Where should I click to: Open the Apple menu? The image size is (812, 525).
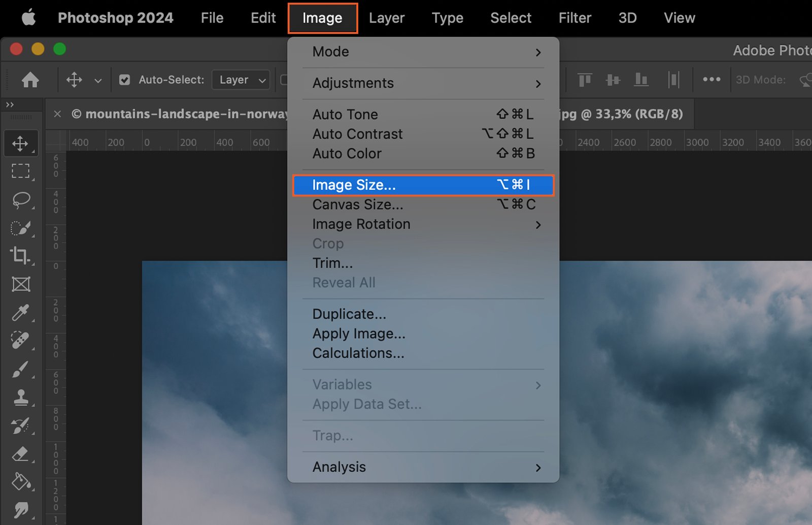click(28, 18)
